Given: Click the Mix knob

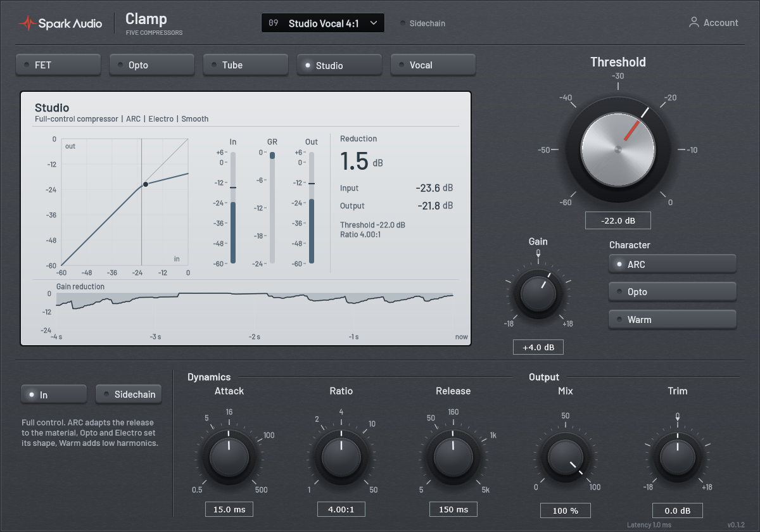Looking at the screenshot, I should (x=566, y=458).
